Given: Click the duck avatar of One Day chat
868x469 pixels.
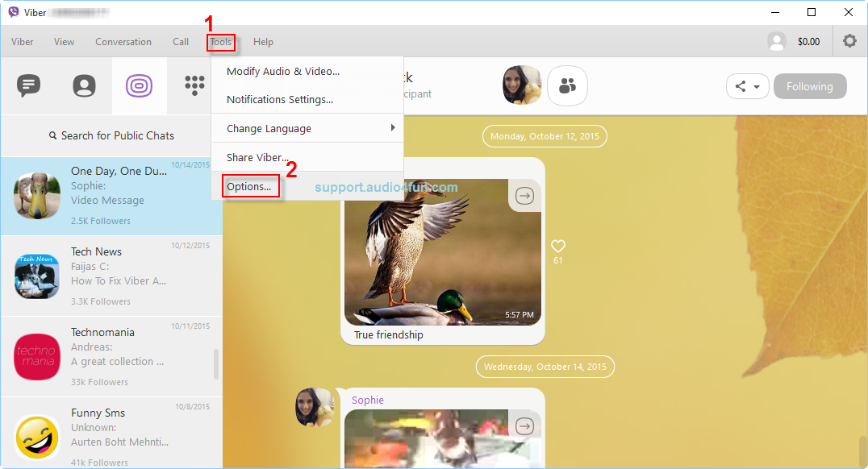Looking at the screenshot, I should tap(37, 195).
